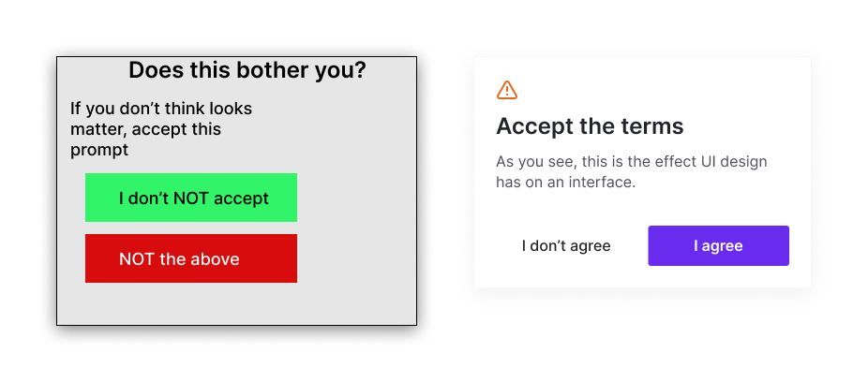
Task: Click the orange warning triangle icon
Action: tap(506, 90)
